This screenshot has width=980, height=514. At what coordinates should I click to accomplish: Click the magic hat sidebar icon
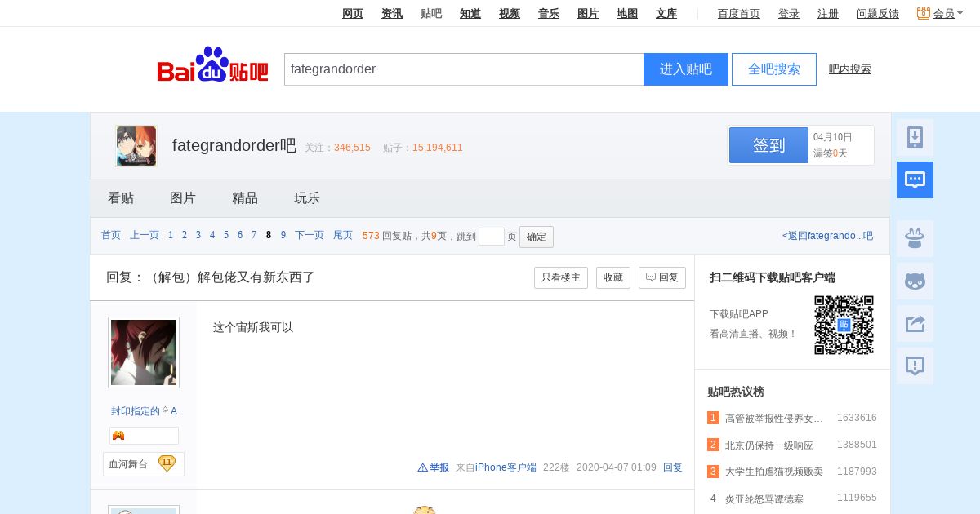tap(915, 238)
